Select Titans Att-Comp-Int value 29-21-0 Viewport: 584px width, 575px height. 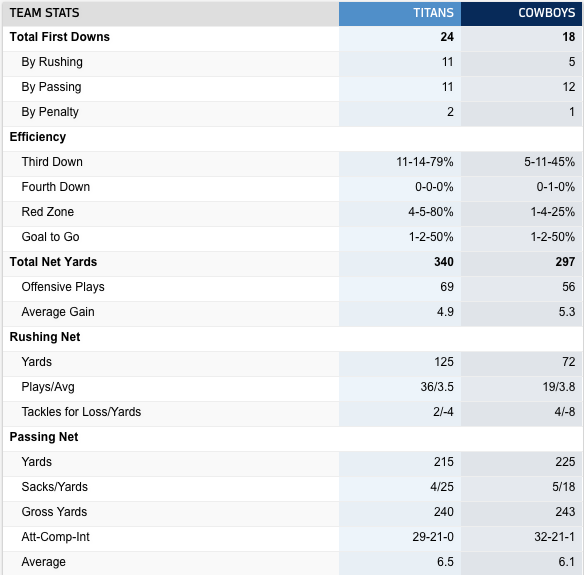[433, 537]
